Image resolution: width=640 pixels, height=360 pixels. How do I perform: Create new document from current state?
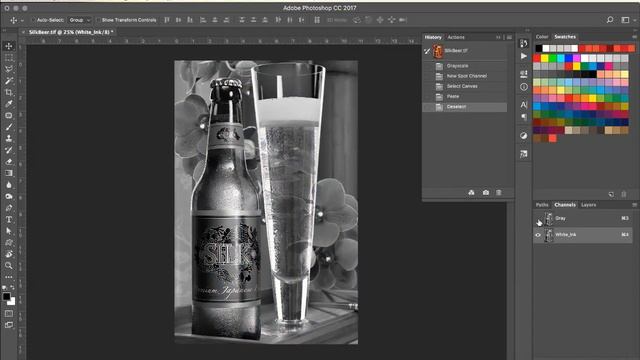click(x=471, y=193)
